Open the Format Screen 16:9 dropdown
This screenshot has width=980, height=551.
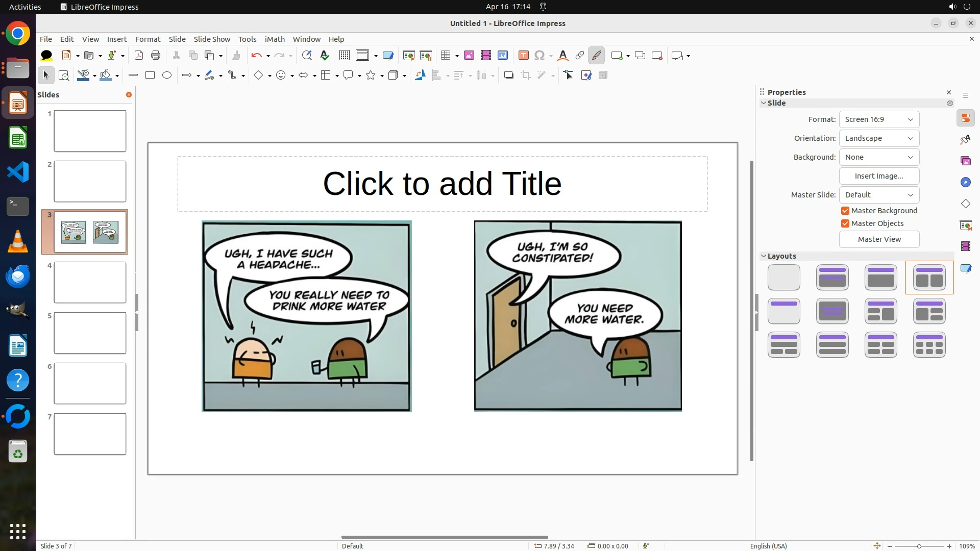[879, 119]
